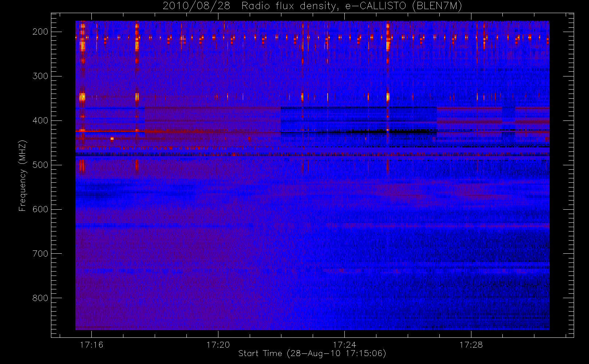This screenshot has width=589, height=364.
Task: Click the 'Start Time (28-Aug-10 17:15:06)' label
Action: pos(312,353)
